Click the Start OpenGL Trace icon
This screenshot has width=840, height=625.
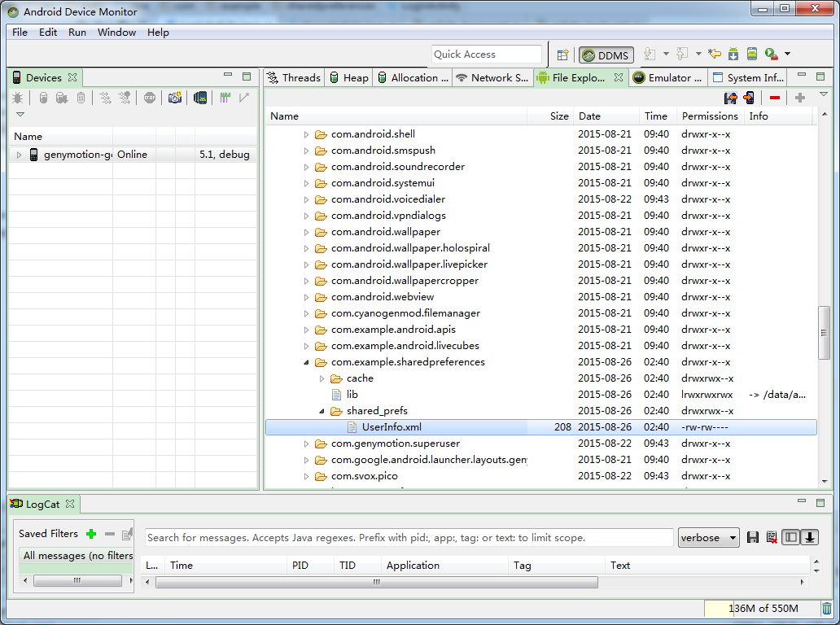[x=244, y=98]
